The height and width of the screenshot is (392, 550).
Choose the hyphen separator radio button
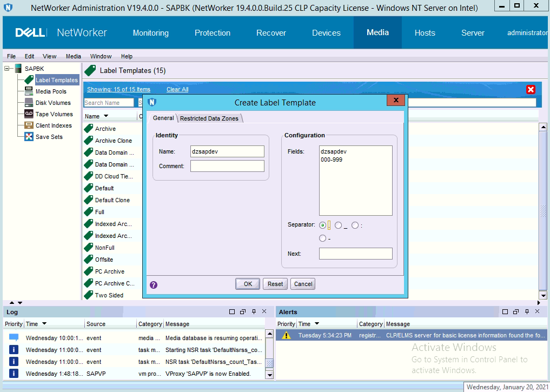323,238
